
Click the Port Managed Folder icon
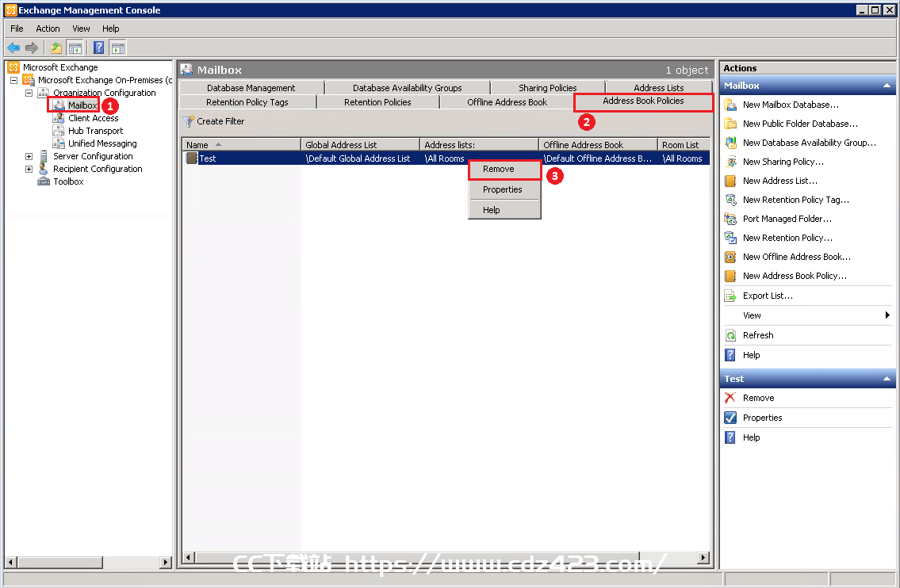click(x=730, y=219)
